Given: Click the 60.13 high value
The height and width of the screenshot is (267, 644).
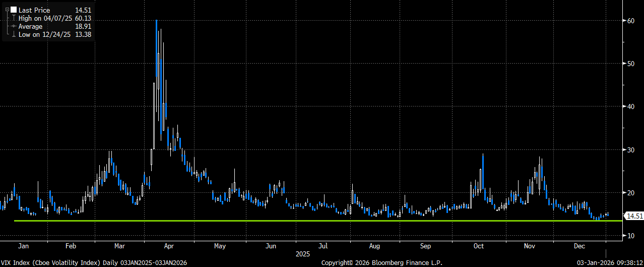Looking at the screenshot, I should pos(82,18).
